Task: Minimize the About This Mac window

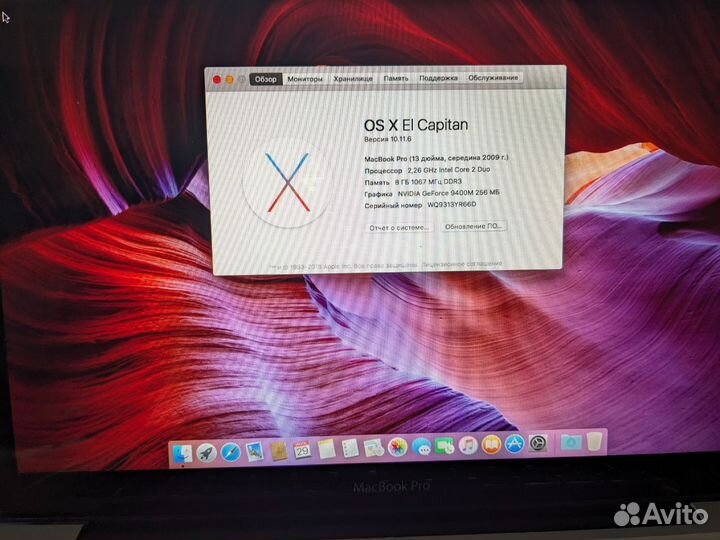Action: [229, 80]
